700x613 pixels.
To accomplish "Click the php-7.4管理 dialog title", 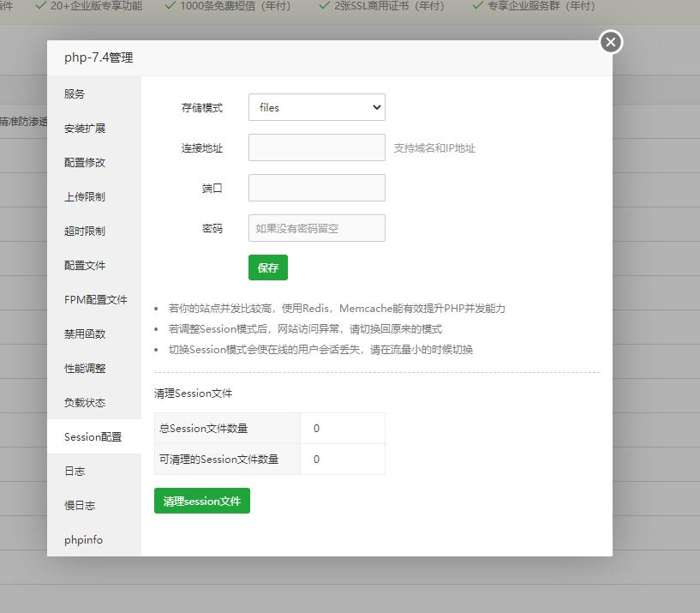I will pyautogui.click(x=99, y=57).
